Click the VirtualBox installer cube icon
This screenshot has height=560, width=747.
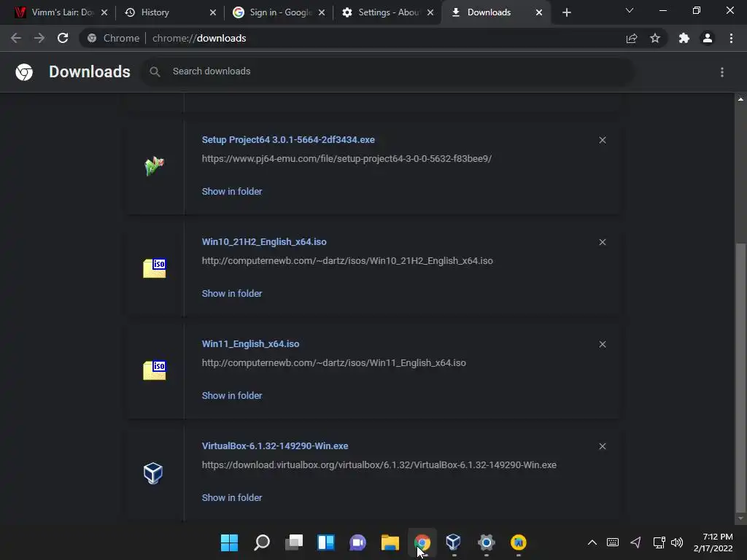(153, 472)
